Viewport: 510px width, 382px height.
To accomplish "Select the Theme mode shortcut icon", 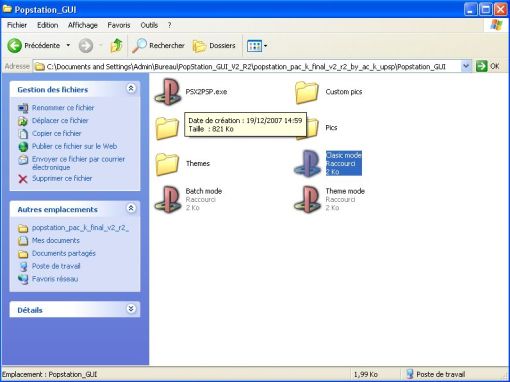I will click(308, 200).
